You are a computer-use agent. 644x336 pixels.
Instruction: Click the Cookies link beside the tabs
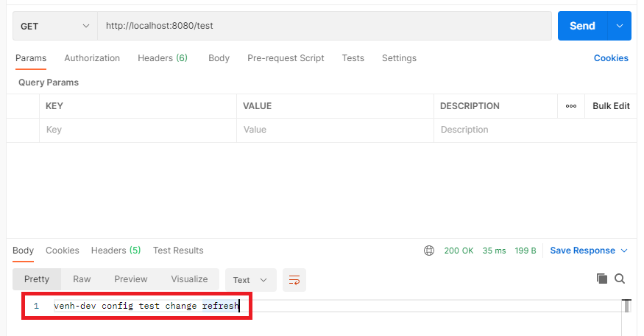(611, 58)
